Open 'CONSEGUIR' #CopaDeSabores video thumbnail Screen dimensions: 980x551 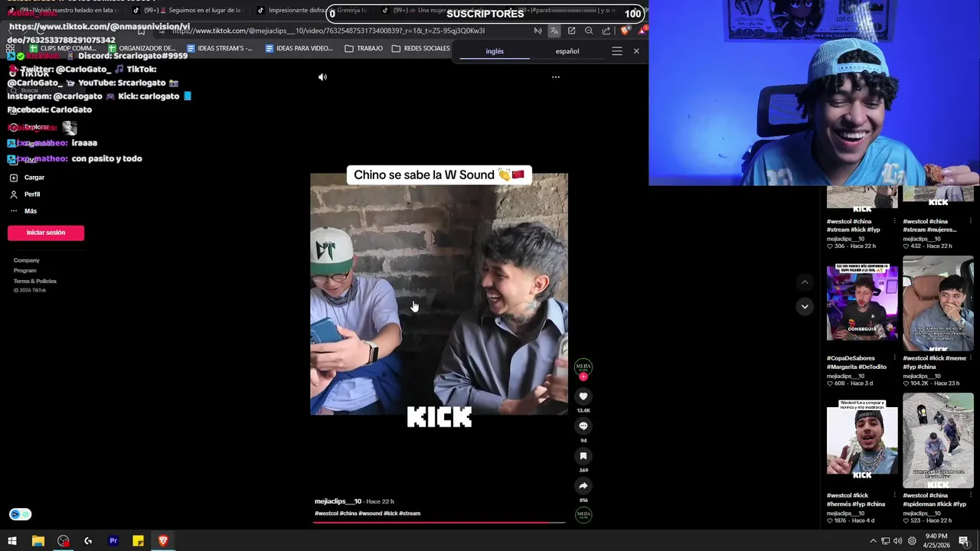coord(862,302)
